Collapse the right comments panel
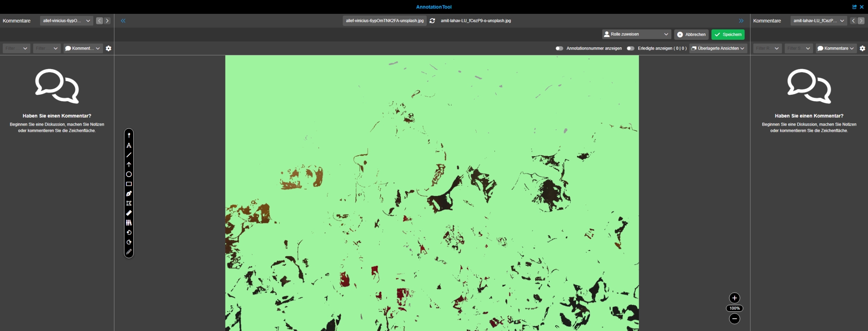This screenshot has height=331, width=868. point(741,21)
